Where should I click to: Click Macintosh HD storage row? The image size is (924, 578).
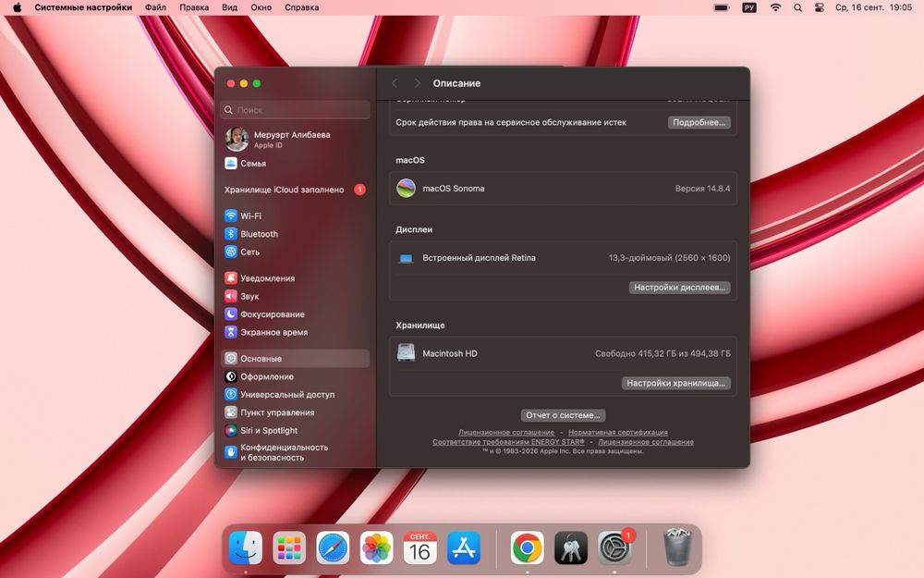coord(563,353)
